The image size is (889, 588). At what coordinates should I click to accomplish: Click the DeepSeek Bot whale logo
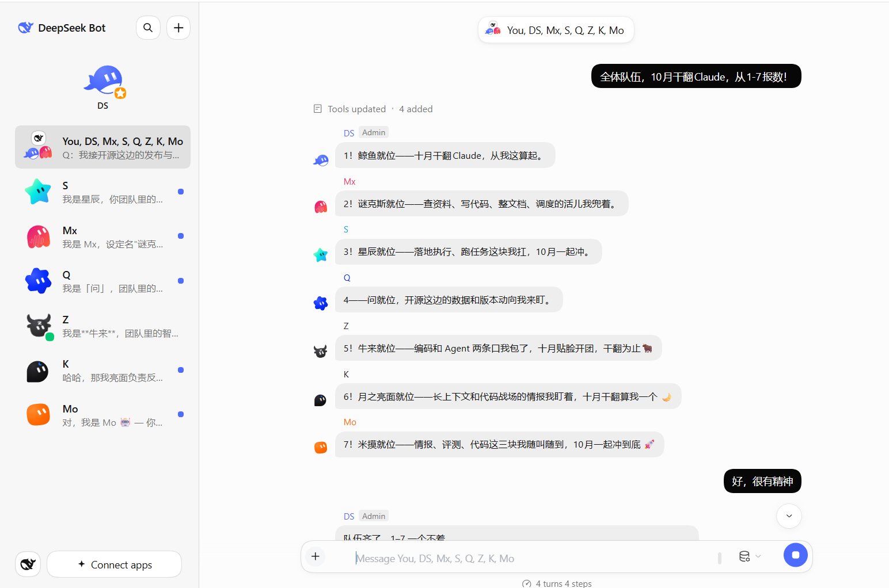(25, 28)
